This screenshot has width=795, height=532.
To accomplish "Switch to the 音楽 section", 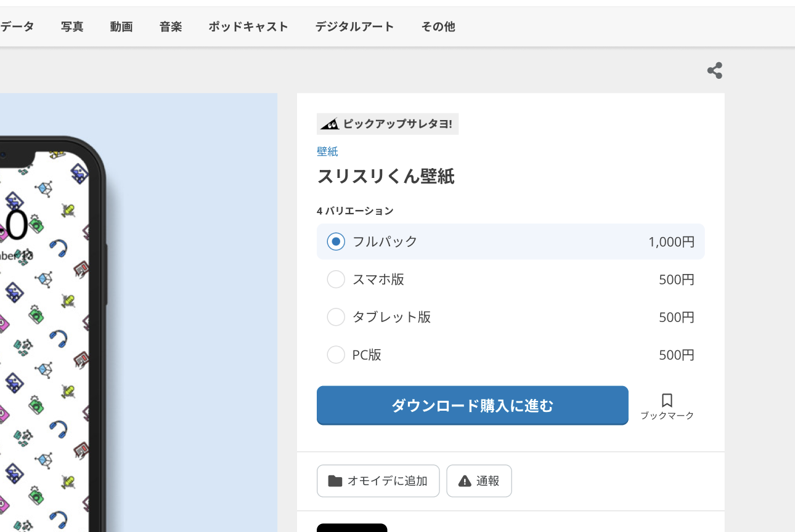I will (170, 26).
